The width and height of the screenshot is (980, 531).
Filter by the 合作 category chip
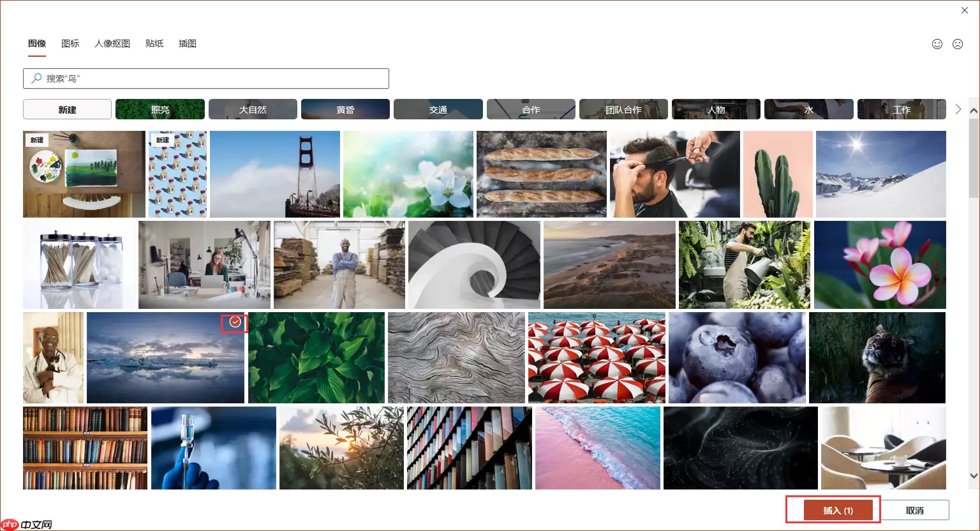(531, 109)
